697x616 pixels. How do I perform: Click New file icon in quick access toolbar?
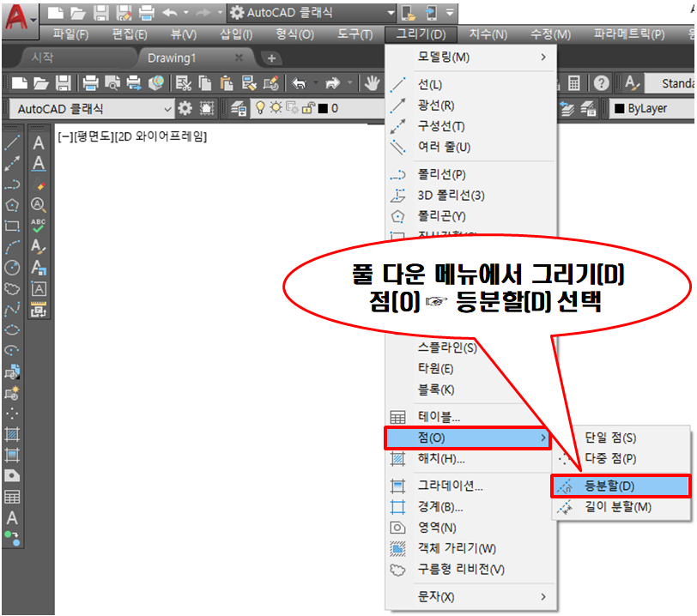(55, 13)
